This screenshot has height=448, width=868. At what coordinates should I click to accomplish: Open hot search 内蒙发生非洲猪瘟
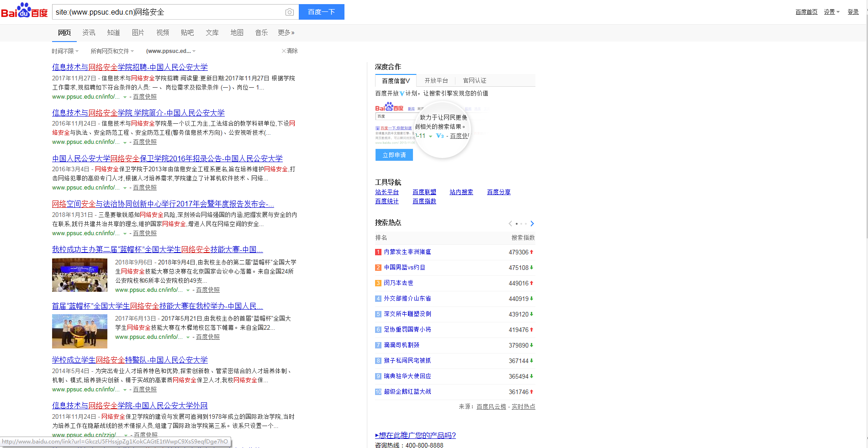click(408, 252)
